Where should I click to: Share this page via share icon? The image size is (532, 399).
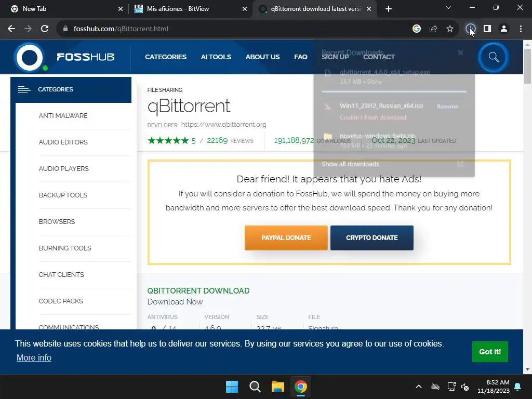pyautogui.click(x=433, y=29)
